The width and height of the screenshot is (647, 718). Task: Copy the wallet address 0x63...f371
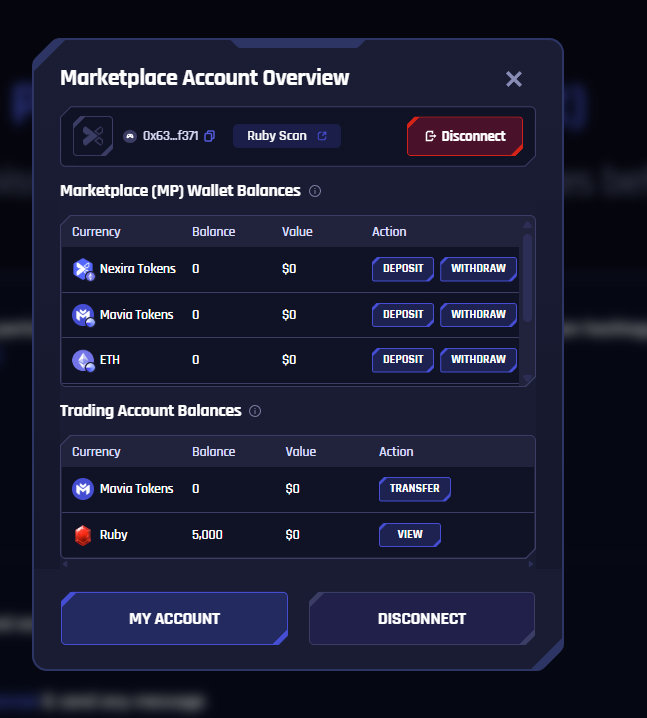(x=209, y=136)
